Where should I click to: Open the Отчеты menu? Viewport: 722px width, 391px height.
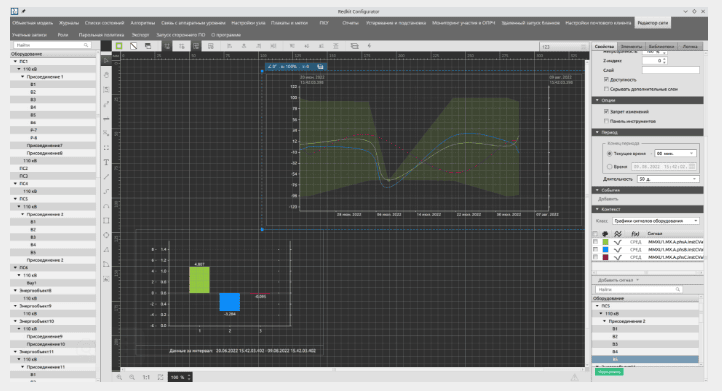point(350,23)
